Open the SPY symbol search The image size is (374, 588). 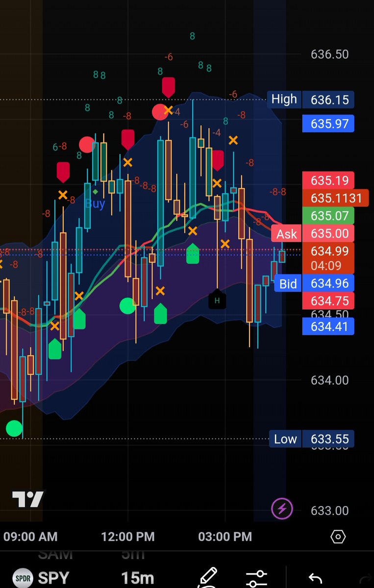coord(53,578)
